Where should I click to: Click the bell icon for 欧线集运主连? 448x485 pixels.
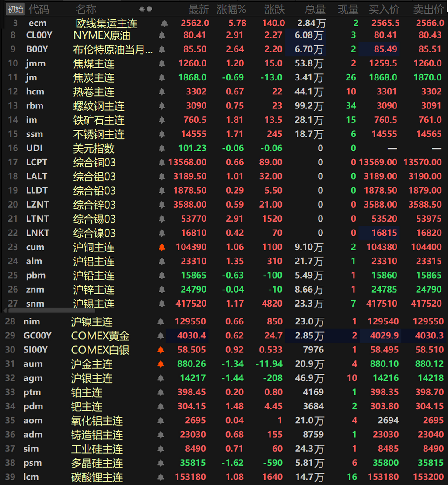[164, 23]
